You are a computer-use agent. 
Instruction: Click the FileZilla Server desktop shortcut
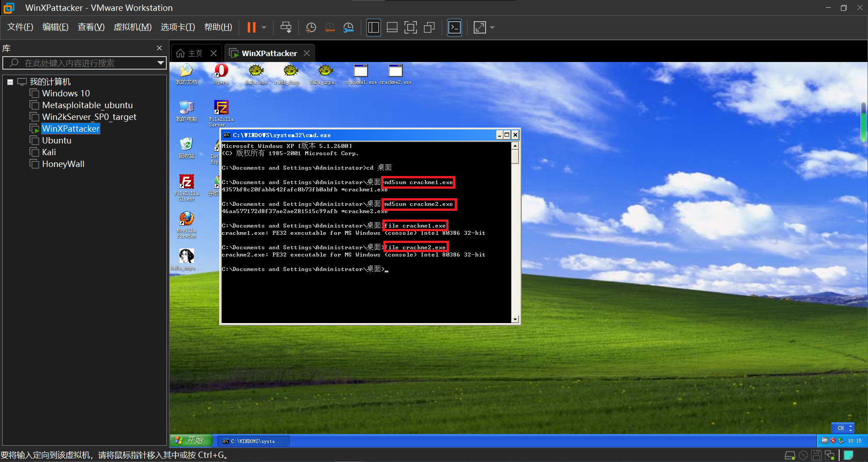221,113
